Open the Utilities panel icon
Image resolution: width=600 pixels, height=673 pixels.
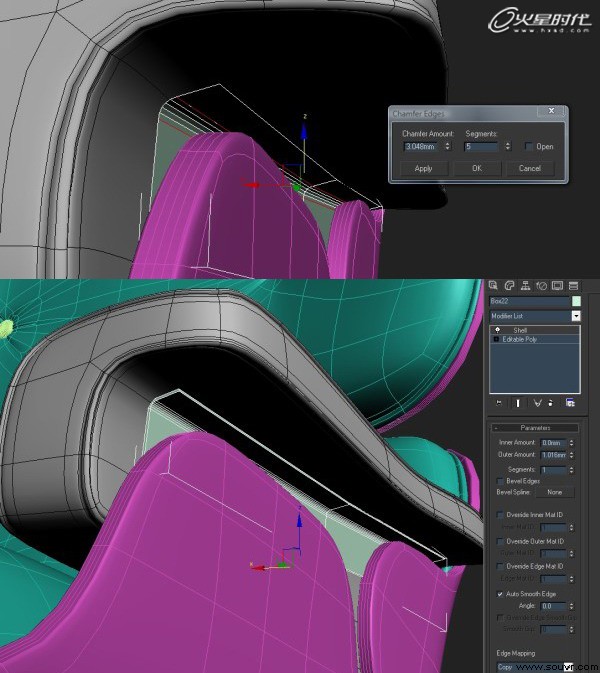[573, 285]
